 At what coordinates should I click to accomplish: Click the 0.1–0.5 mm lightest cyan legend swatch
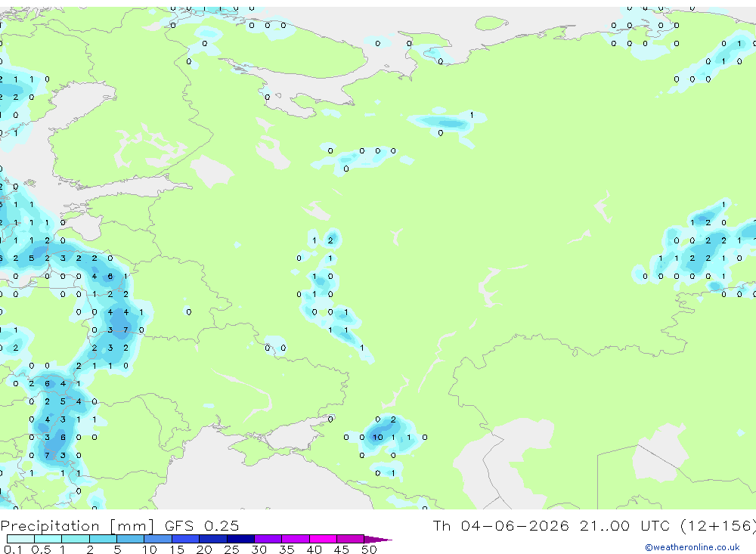20,539
